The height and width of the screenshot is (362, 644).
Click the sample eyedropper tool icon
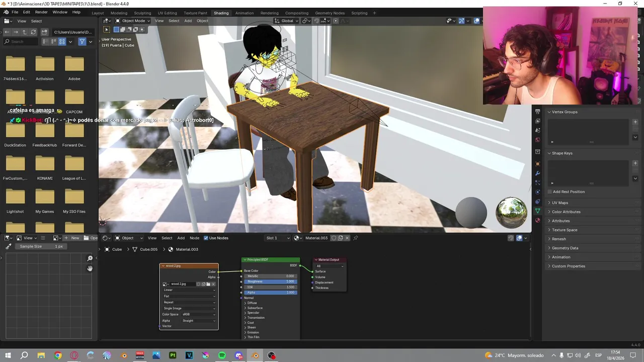(9, 246)
